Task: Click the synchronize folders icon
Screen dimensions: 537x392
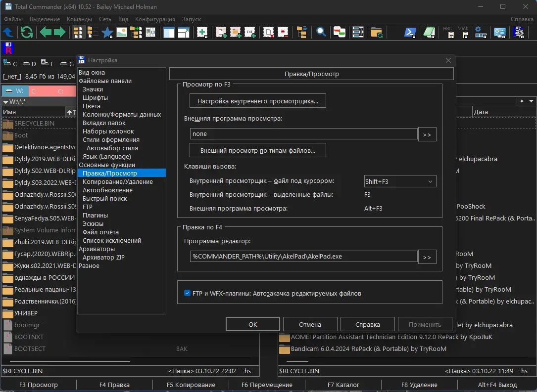Action: [x=377, y=33]
